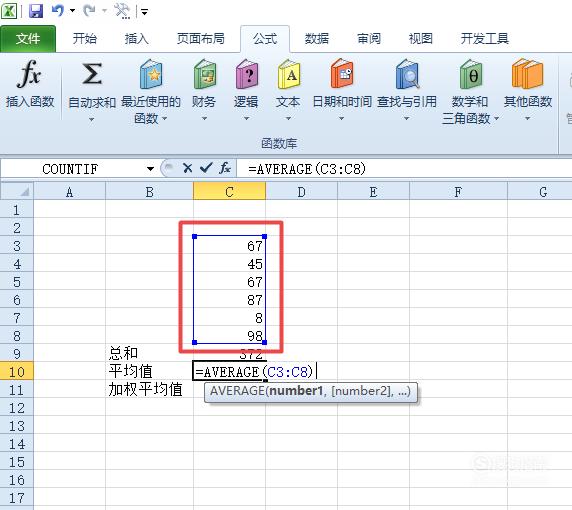Screen dimensions: 572x510
Task: Click the Save icon in quick access toolbar
Action: (x=36, y=11)
